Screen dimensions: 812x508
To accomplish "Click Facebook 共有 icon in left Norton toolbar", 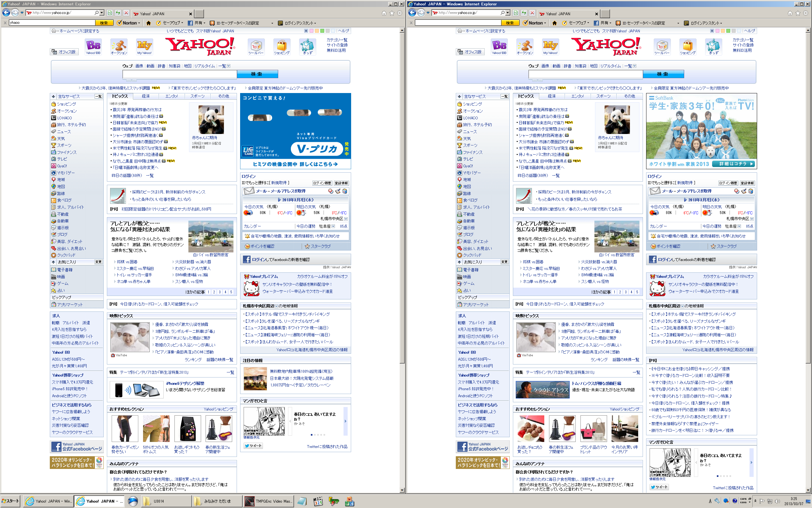I will click(x=190, y=23).
